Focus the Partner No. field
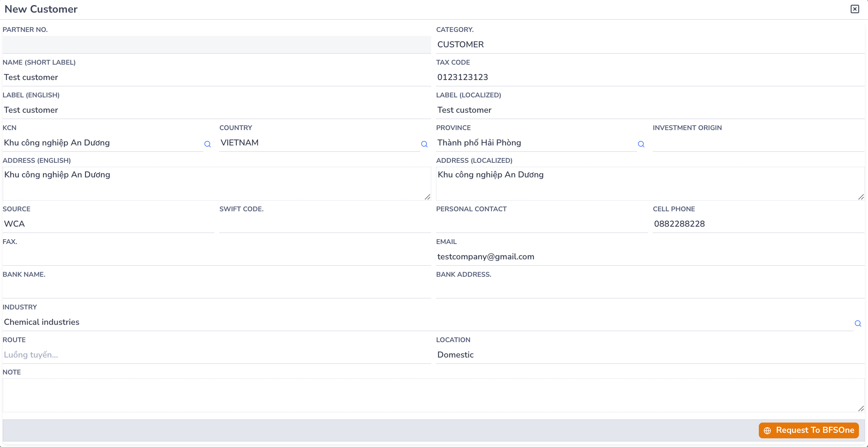 click(217, 45)
